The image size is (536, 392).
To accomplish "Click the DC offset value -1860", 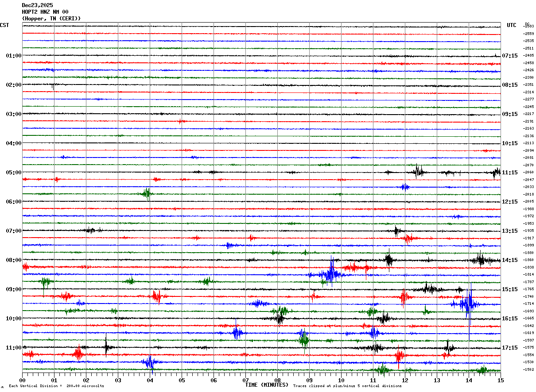I will 529,260.
